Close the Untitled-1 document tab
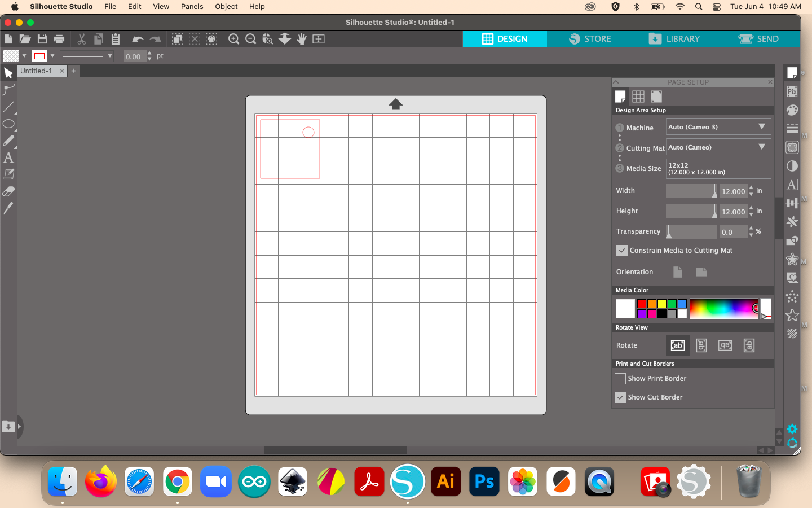This screenshot has width=812, height=508. pyautogui.click(x=62, y=71)
